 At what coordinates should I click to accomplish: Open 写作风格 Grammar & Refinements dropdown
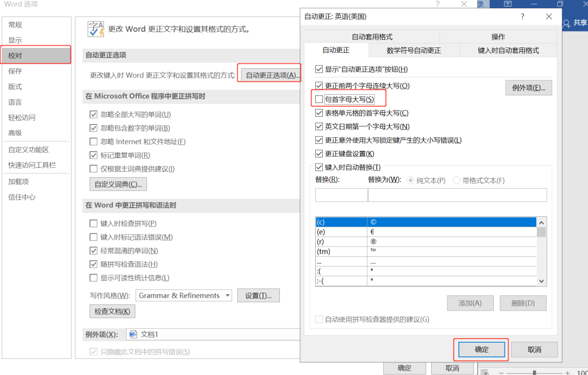click(184, 295)
